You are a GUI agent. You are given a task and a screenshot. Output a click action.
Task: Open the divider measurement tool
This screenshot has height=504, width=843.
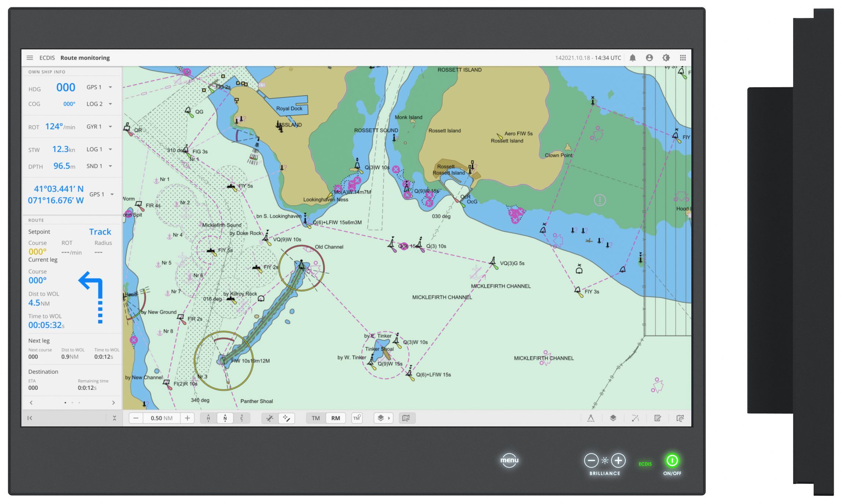click(591, 418)
